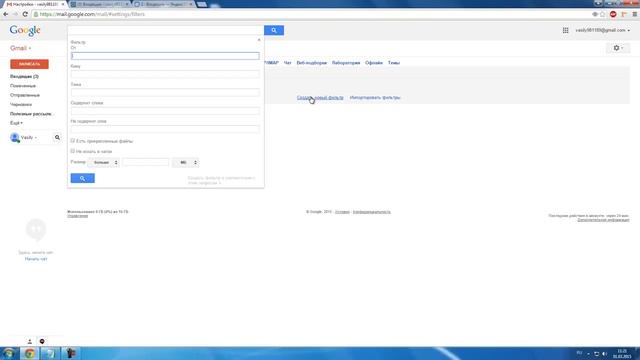This screenshot has height=360, width=640.
Task: Click the 'Создать новый фильтр' link
Action: 320,98
